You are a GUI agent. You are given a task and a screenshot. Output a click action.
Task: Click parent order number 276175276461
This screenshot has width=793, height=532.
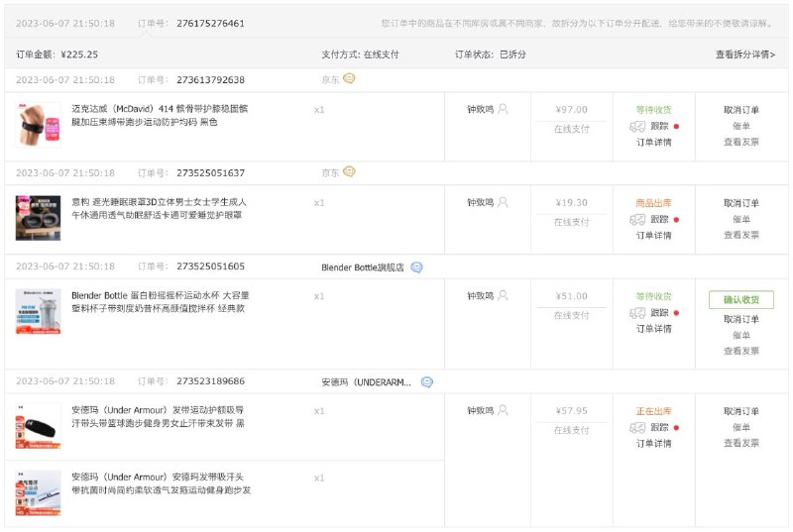(210, 23)
